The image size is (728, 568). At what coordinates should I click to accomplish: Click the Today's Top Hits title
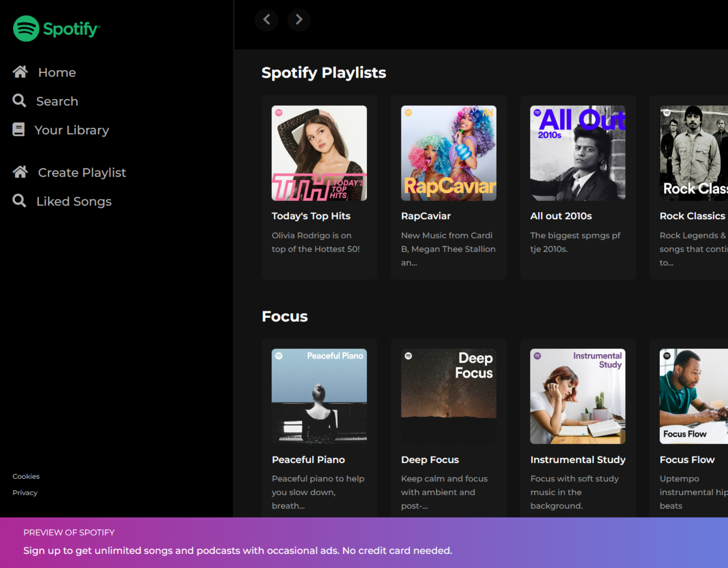point(311,216)
